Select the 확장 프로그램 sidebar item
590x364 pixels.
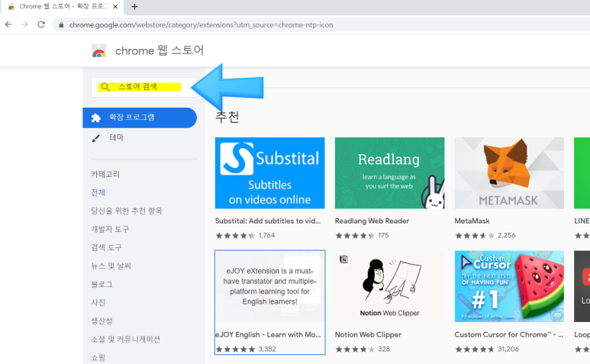[x=140, y=118]
